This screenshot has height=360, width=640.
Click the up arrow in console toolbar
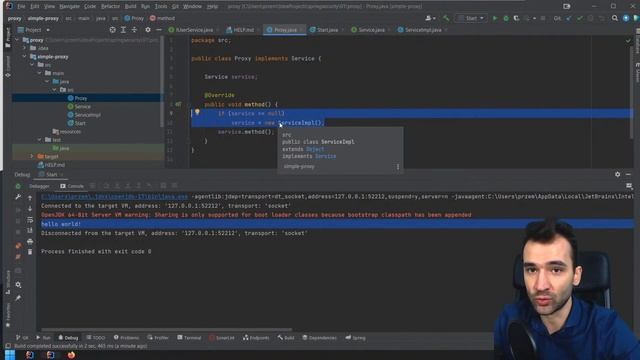[x=30, y=198]
